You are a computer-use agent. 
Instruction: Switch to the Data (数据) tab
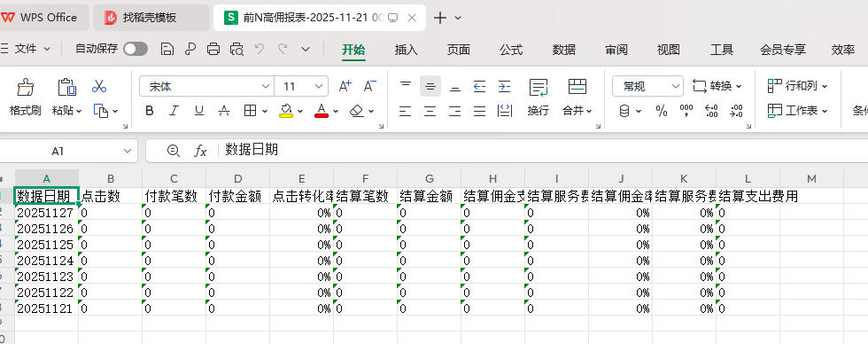click(x=563, y=50)
